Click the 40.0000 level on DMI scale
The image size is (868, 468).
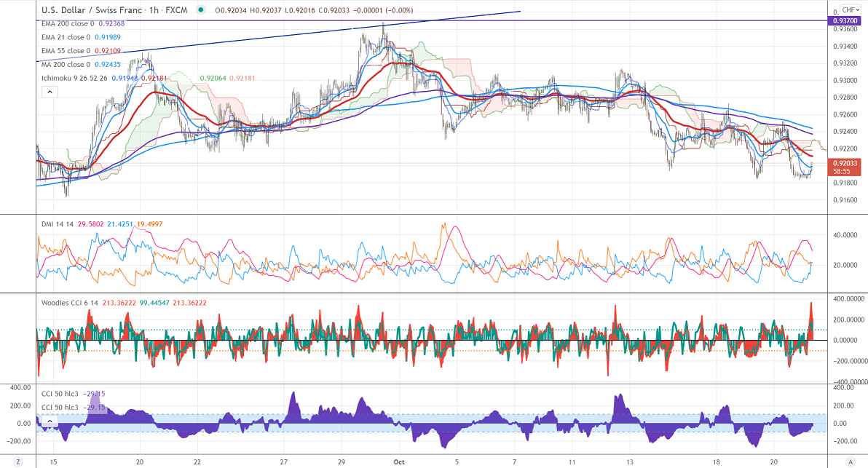tap(845, 234)
